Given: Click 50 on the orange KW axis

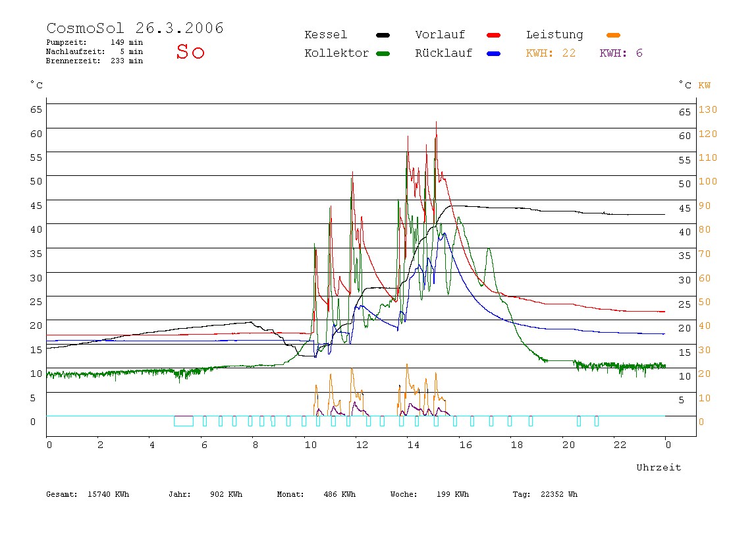Looking at the screenshot, I should (705, 302).
